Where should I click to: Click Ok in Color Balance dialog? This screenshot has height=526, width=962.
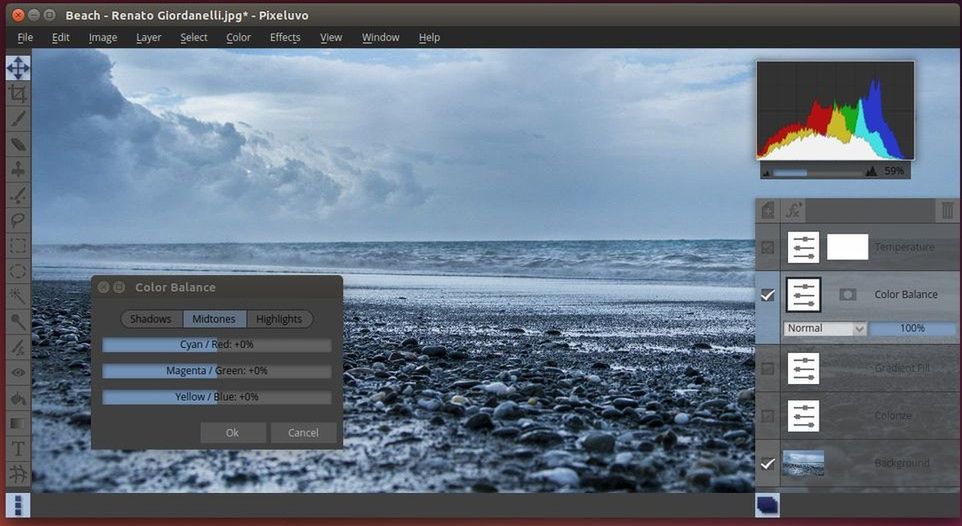[233, 433]
